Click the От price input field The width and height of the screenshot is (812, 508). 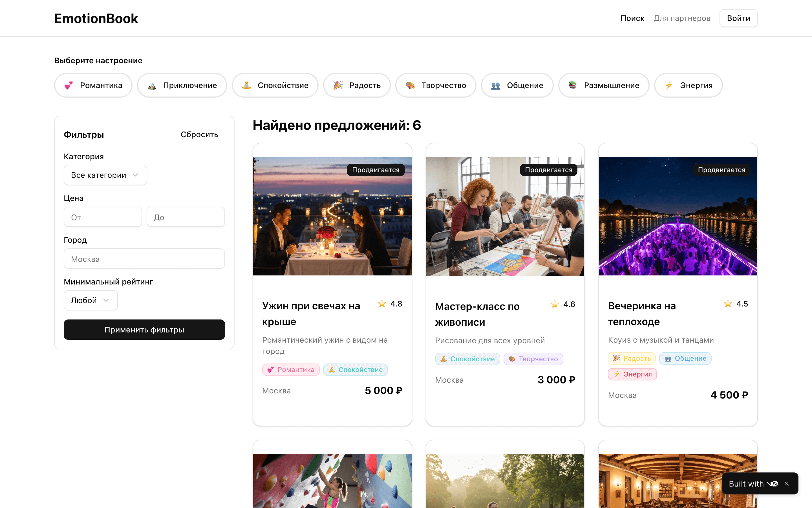point(103,217)
